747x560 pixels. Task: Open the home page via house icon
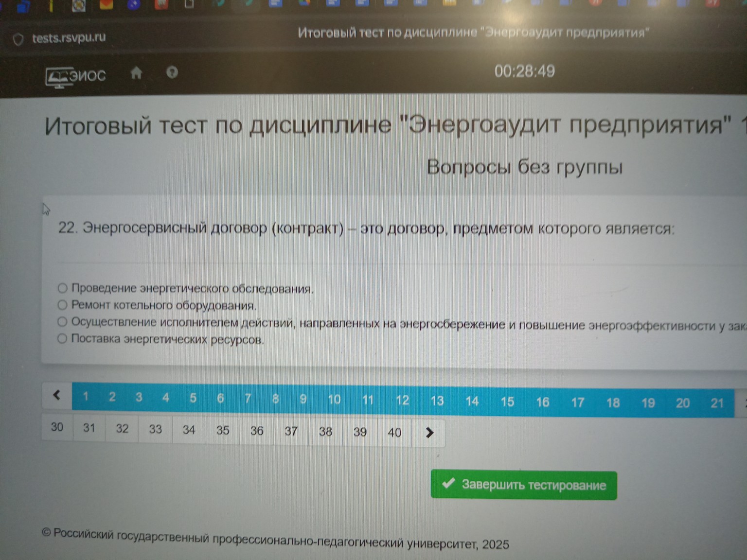[137, 72]
